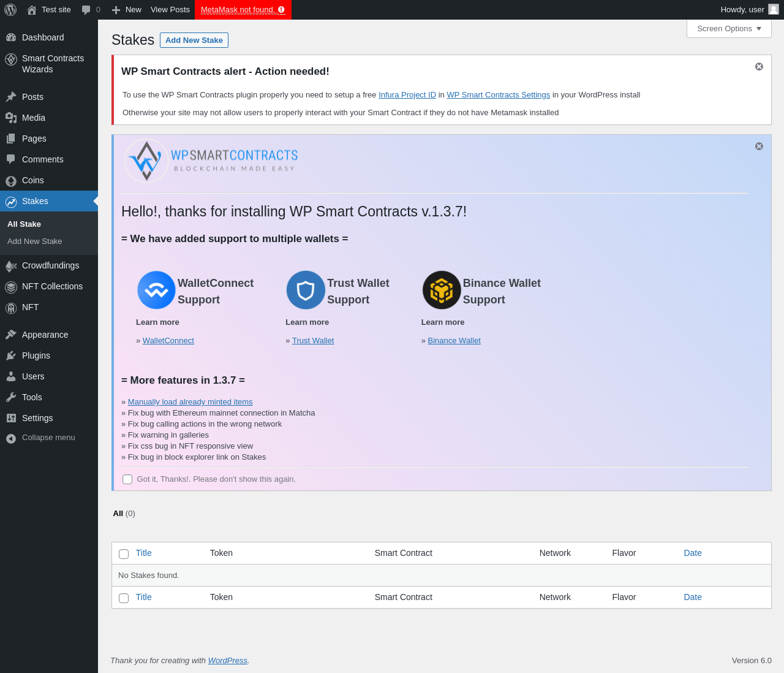The height and width of the screenshot is (673, 784).
Task: Click the MetaMask not found warning icon
Action: pos(281,10)
